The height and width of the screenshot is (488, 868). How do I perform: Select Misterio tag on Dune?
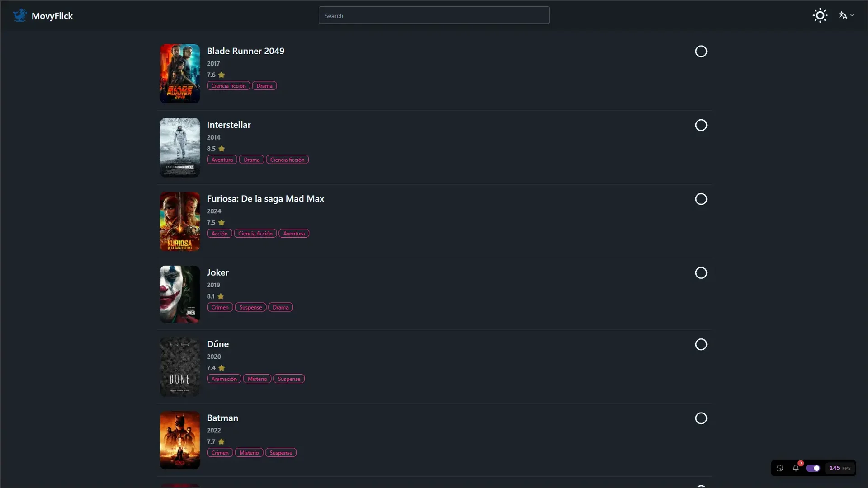pyautogui.click(x=257, y=379)
